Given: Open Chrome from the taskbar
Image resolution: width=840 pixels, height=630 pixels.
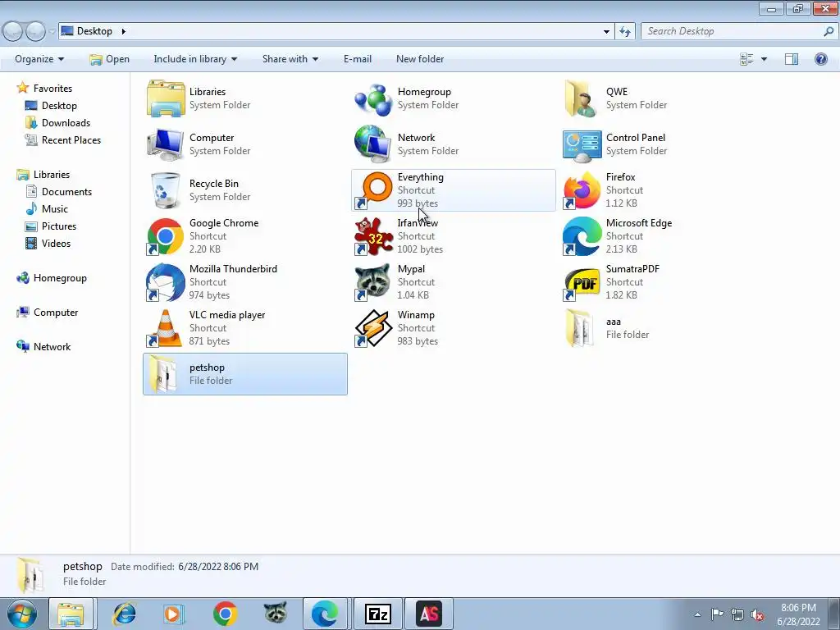Looking at the screenshot, I should point(225,614).
